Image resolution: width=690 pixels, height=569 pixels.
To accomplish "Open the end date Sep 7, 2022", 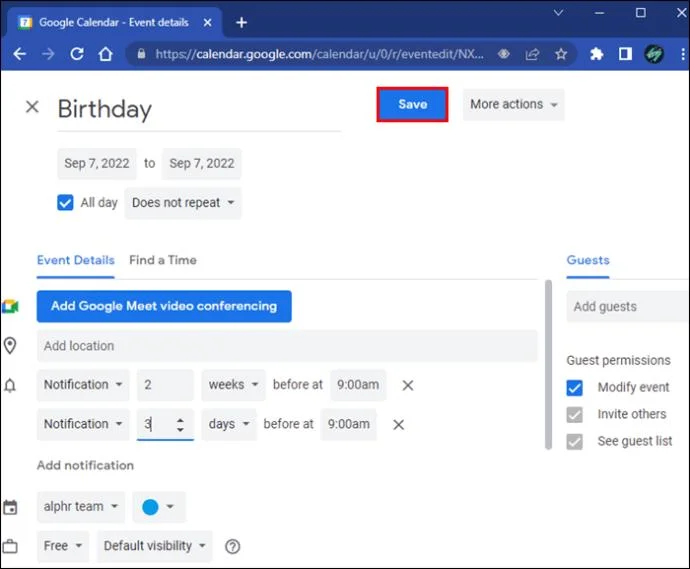I will click(x=202, y=164).
